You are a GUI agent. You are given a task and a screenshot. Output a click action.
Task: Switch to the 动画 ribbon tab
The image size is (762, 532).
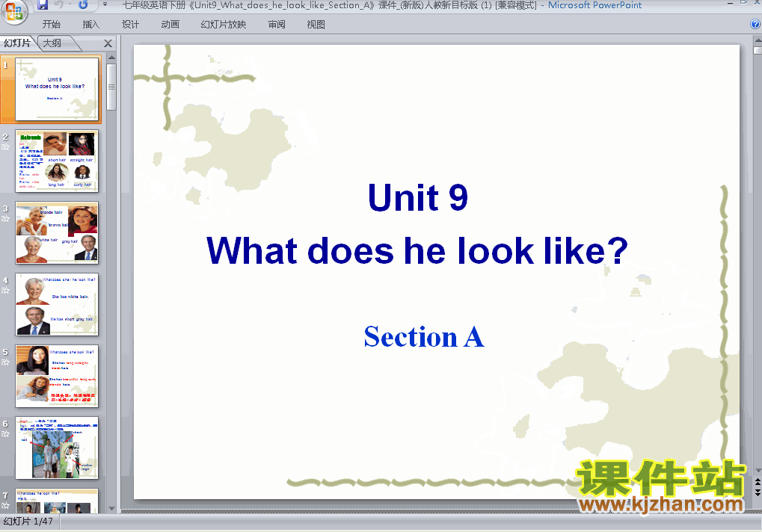click(170, 24)
